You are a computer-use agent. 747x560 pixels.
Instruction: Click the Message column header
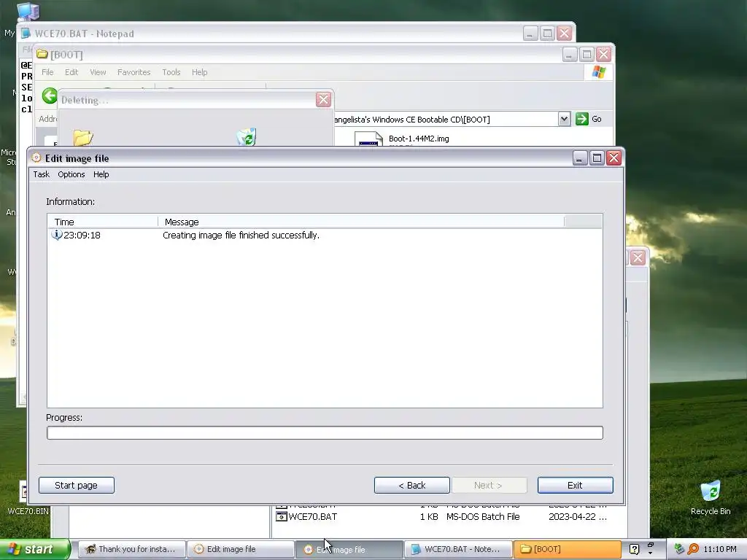point(361,222)
